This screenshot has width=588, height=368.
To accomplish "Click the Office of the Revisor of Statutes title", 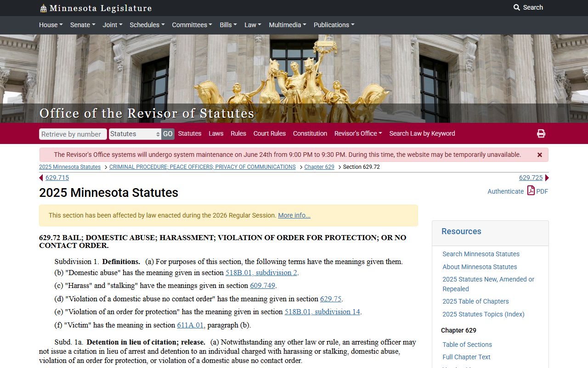I will (x=147, y=113).
